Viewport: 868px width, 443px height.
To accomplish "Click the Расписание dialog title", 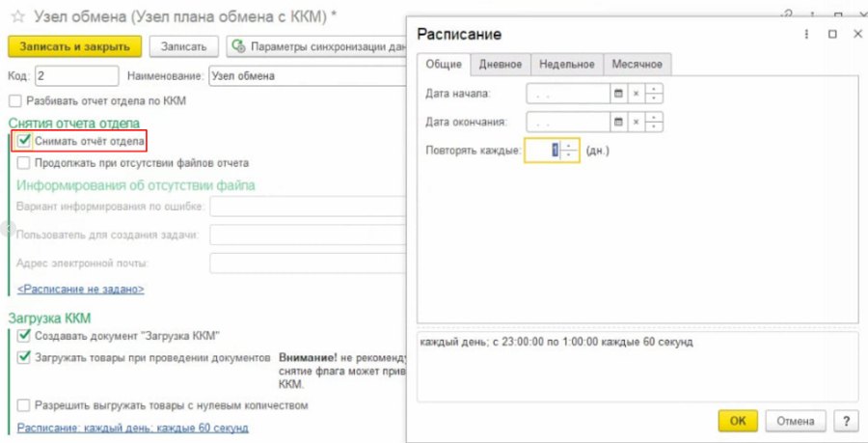I will [459, 34].
